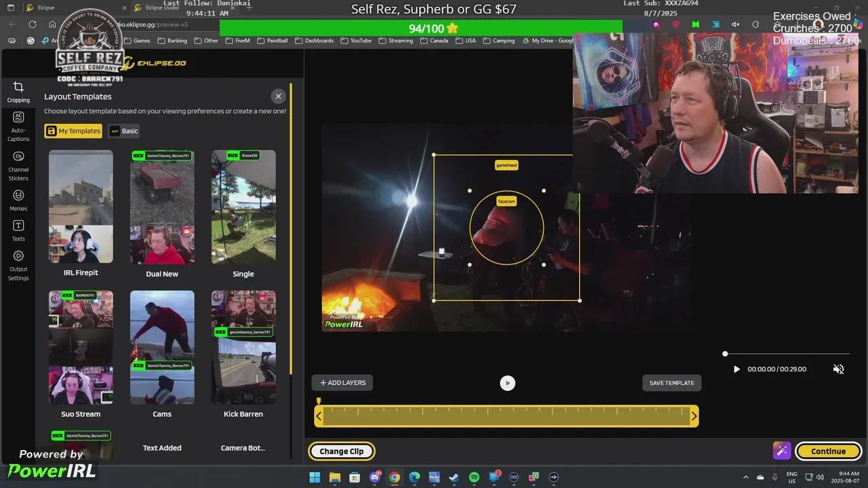
Task: Select the Suo Stream template
Action: coord(81,347)
